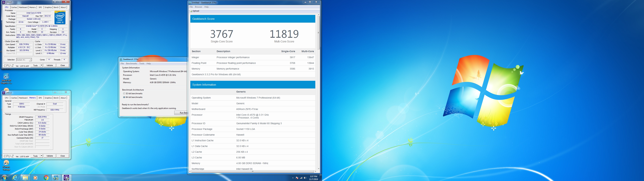Open Action Center flag icon in tray

297,178
